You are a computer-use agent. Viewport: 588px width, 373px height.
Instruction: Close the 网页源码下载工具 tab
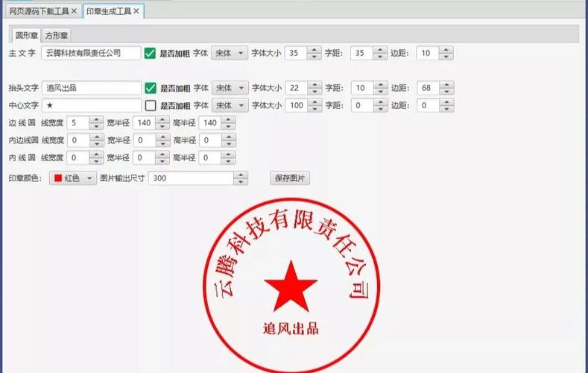(x=75, y=11)
